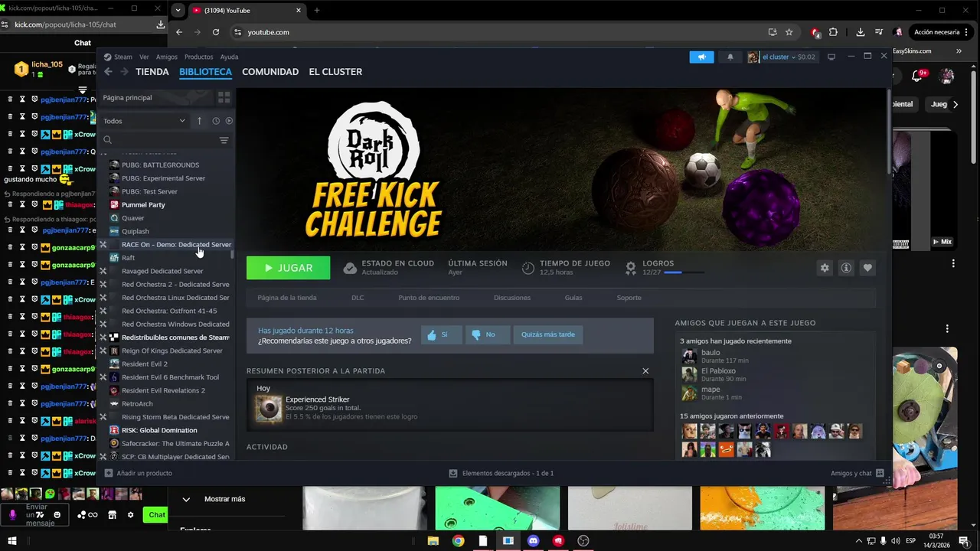
Task: Open Chrome extensions puzzle icon
Action: [833, 32]
